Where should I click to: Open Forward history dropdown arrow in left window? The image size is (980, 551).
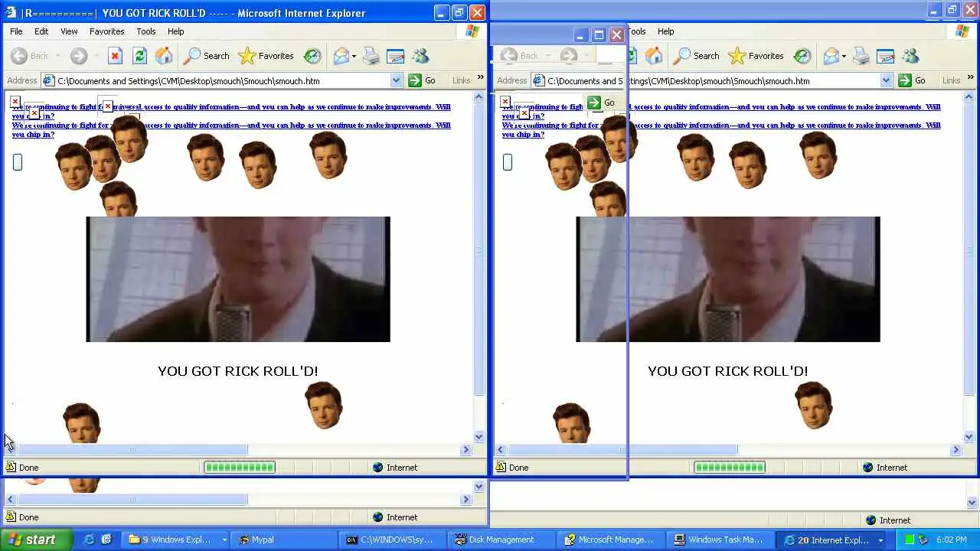click(96, 56)
